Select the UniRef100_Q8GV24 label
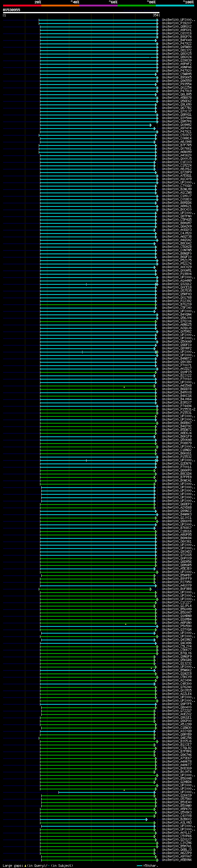Viewport: 197px width, 868px height. pos(177,57)
